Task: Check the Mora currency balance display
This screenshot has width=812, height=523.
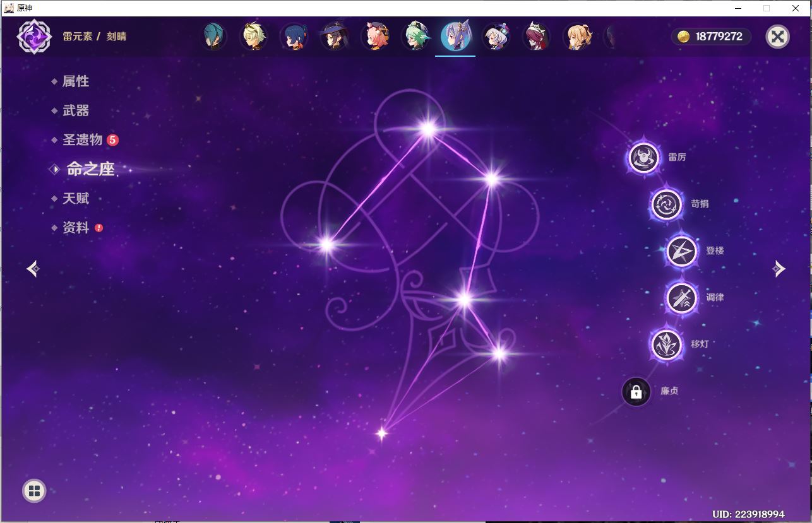Action: click(x=710, y=36)
